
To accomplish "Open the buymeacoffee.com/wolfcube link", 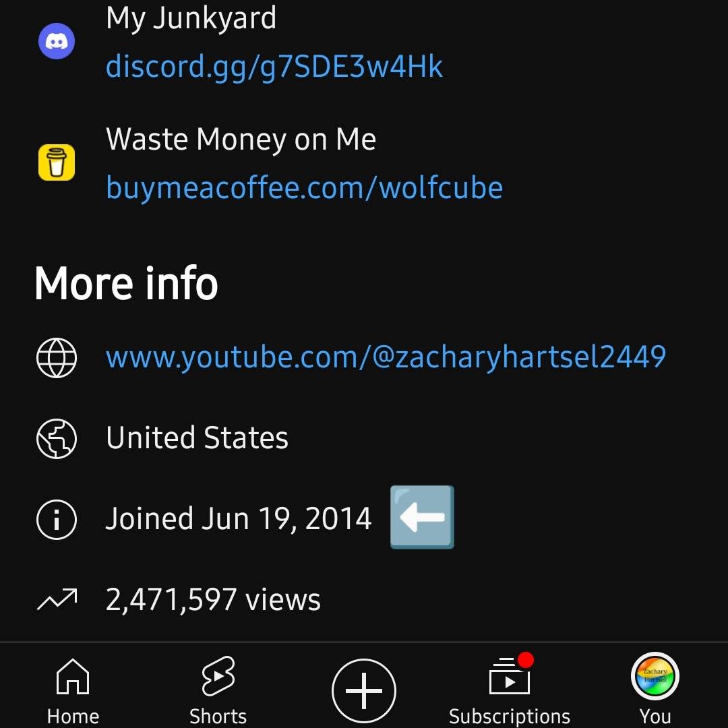I will click(304, 188).
